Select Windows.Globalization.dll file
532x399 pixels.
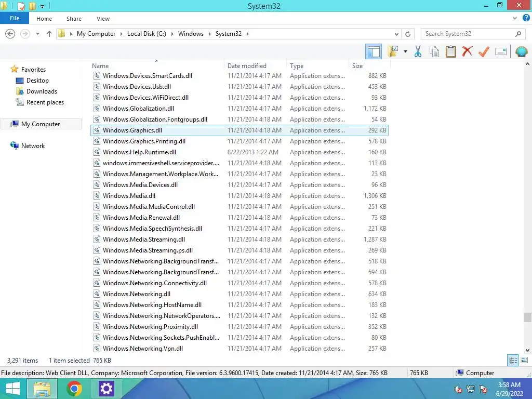(239, 108)
